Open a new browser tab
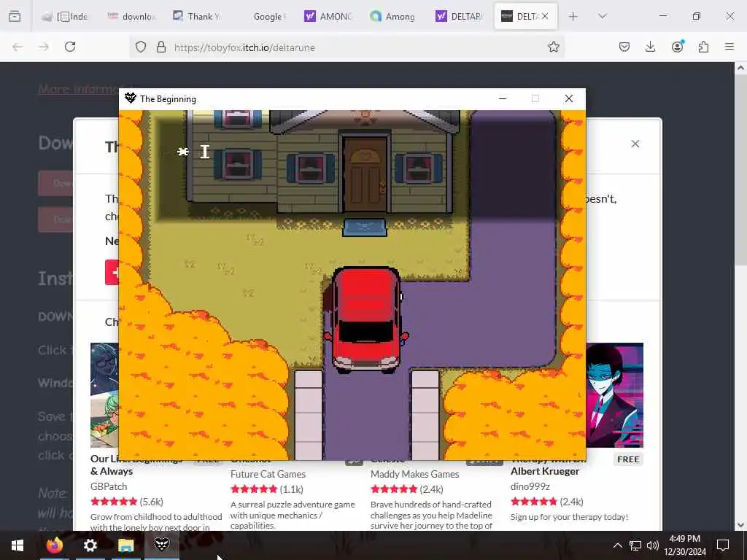This screenshot has height=560, width=747. (573, 17)
